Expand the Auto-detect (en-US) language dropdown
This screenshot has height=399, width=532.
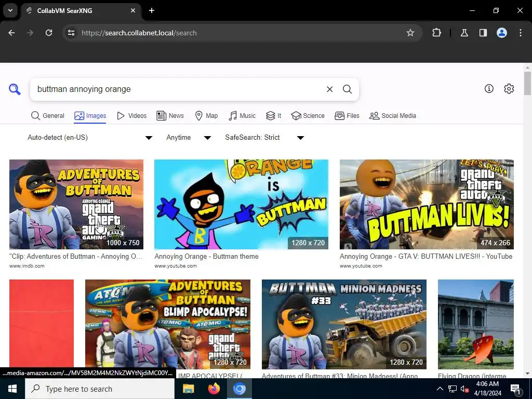[90, 137]
